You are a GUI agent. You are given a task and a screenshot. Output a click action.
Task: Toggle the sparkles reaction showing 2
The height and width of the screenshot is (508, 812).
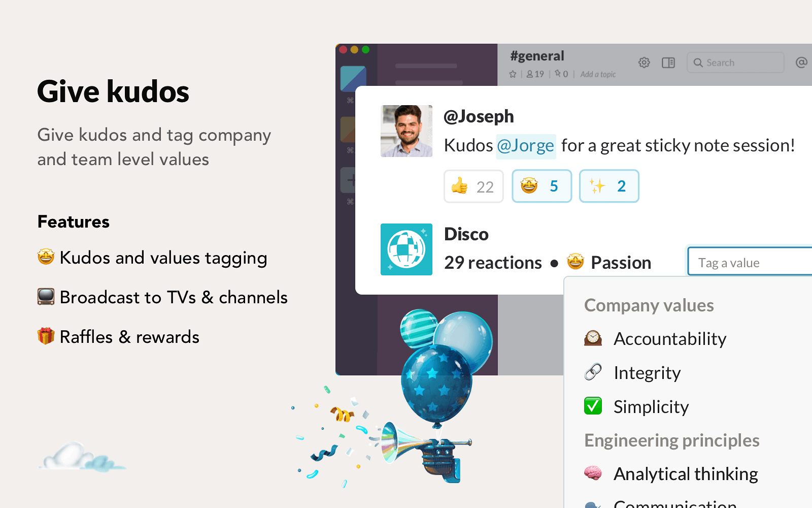pyautogui.click(x=609, y=186)
